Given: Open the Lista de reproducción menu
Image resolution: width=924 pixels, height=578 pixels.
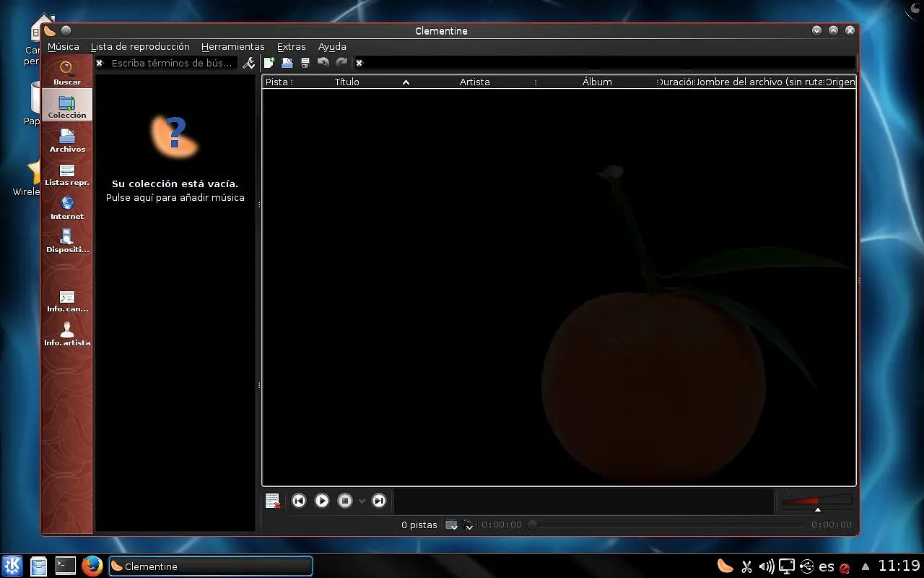Looking at the screenshot, I should pos(140,46).
